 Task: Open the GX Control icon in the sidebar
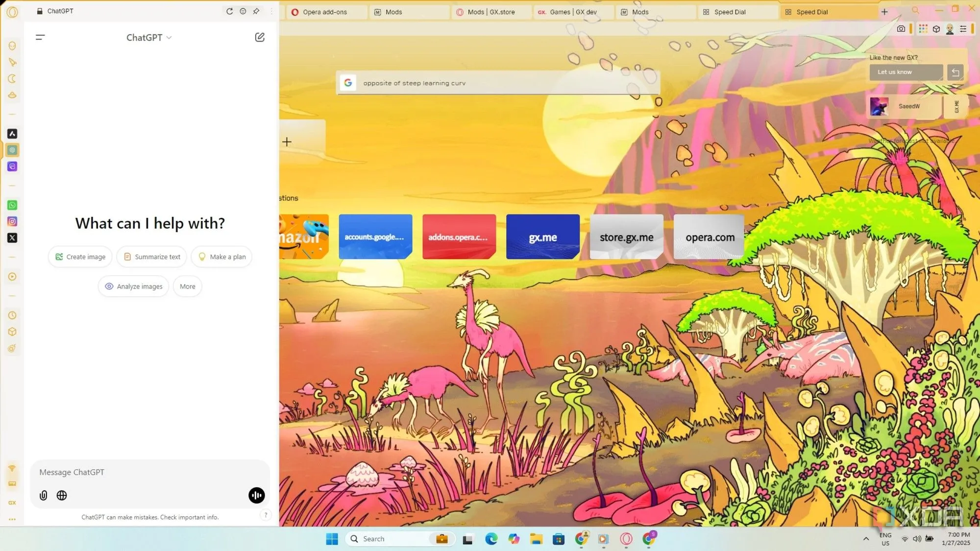pyautogui.click(x=12, y=503)
